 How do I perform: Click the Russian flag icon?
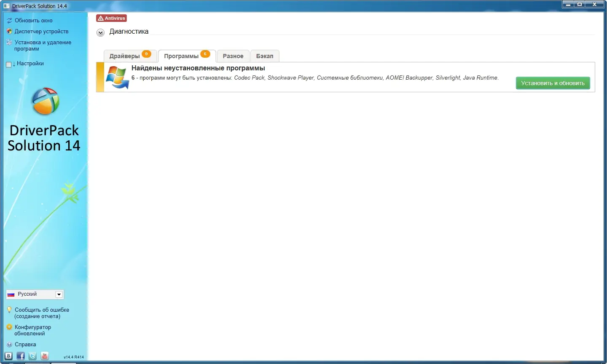point(11,294)
